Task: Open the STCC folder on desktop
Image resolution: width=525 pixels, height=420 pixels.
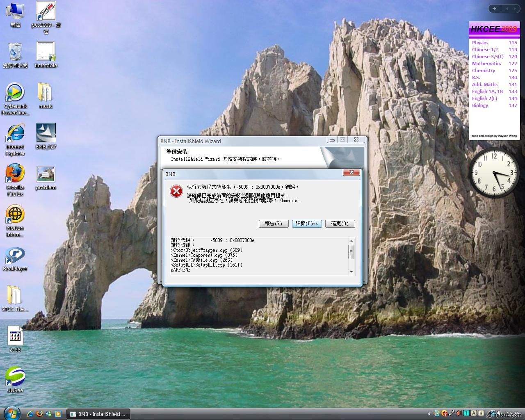Action: (x=15, y=299)
